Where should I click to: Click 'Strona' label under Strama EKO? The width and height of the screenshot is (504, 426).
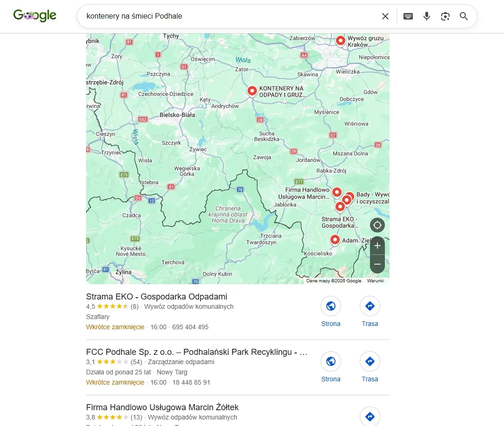coord(331,324)
